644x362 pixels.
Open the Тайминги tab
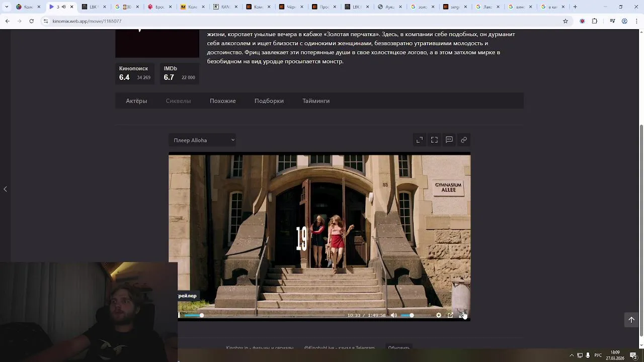316,101
